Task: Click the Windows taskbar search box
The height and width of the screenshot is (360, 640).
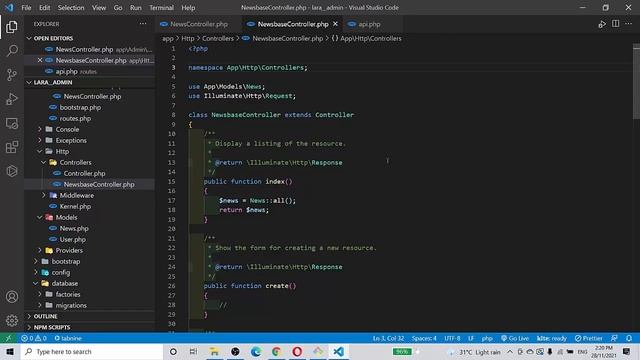Action: coord(92,351)
